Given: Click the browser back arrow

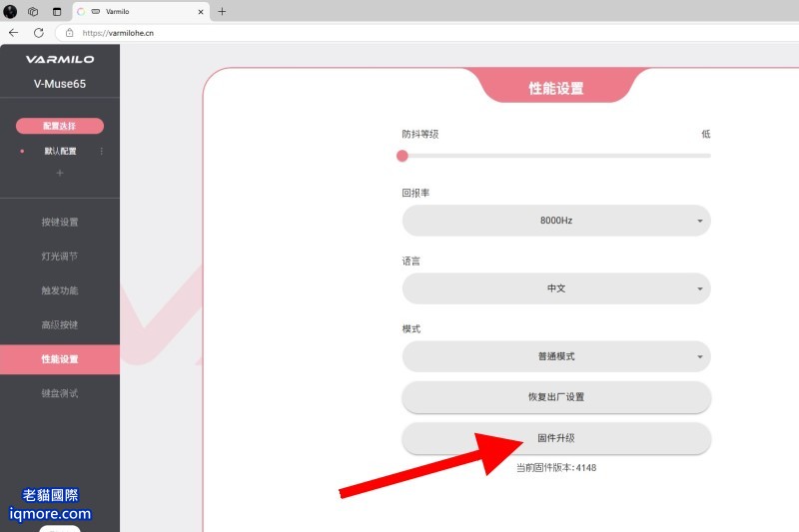Looking at the screenshot, I should click(14, 33).
